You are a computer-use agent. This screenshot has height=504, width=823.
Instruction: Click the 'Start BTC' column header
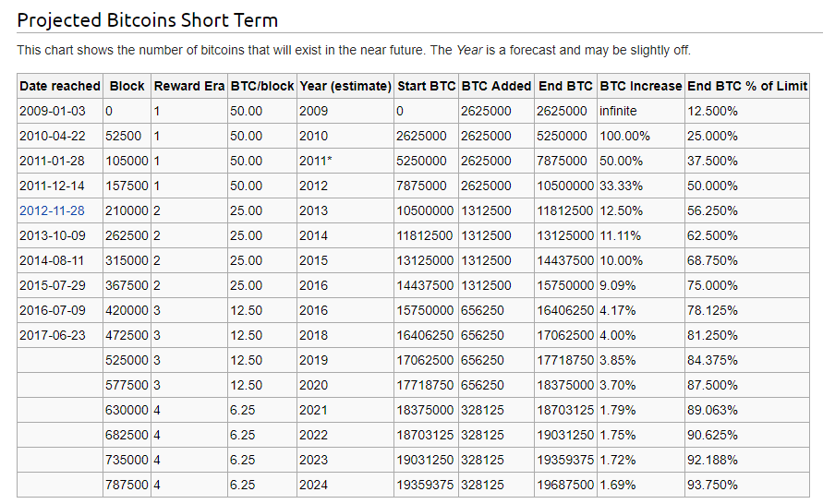(426, 86)
